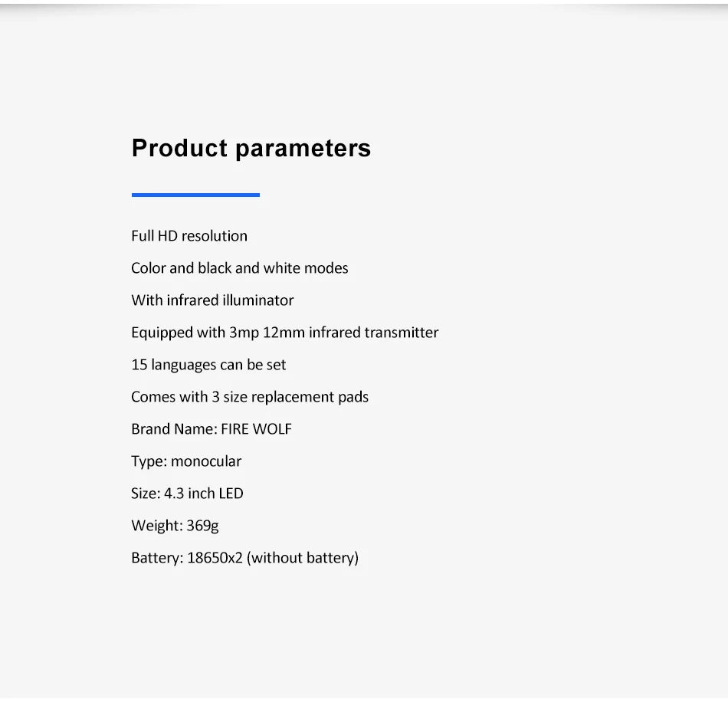Select the 3mp 12mm infrared transmitter text
This screenshot has height=702, width=728.
tap(334, 333)
